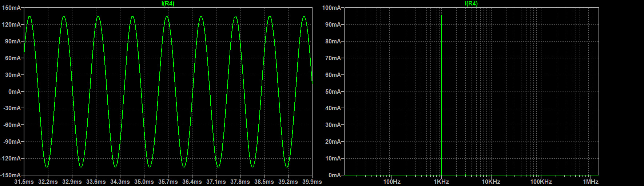Click the 120mA axis label

point(11,24)
